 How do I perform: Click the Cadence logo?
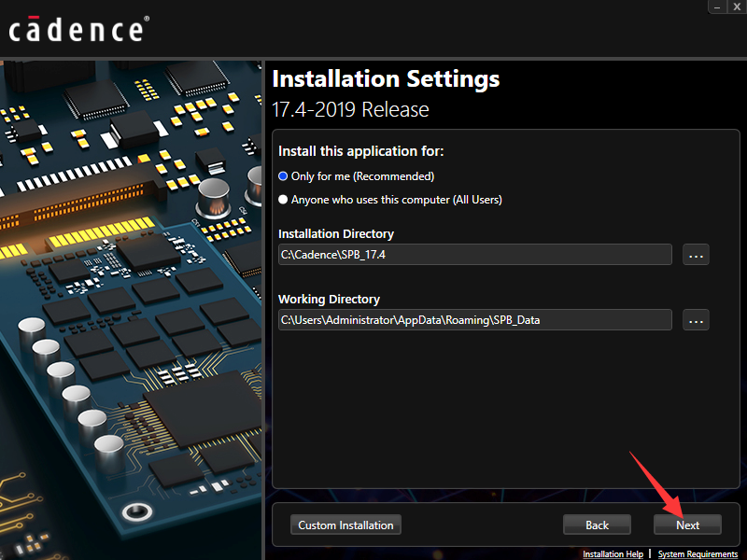pos(77,28)
